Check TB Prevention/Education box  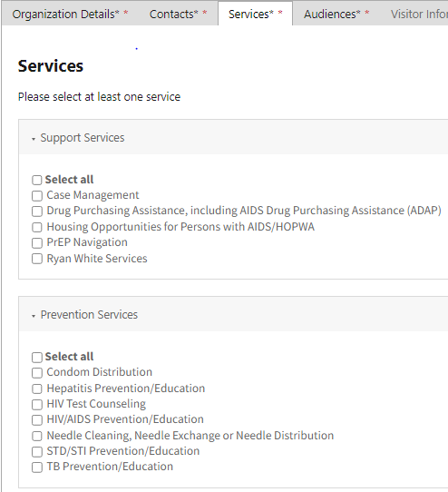37,467
